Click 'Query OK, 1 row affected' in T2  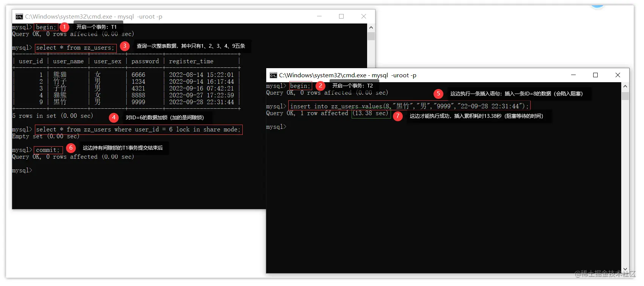click(x=307, y=113)
